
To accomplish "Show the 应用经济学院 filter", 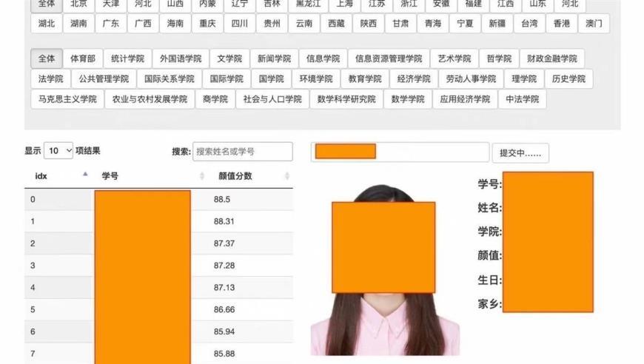I will coord(465,99).
